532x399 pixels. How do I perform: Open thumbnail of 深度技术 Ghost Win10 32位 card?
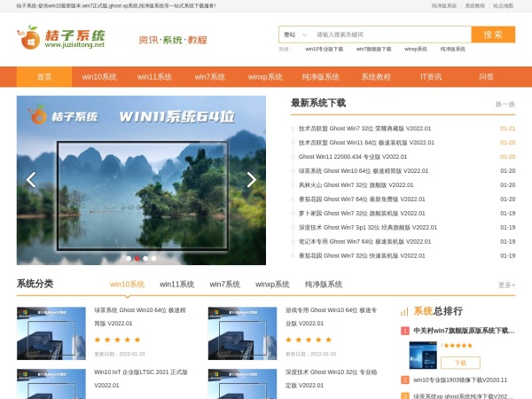tap(242, 384)
